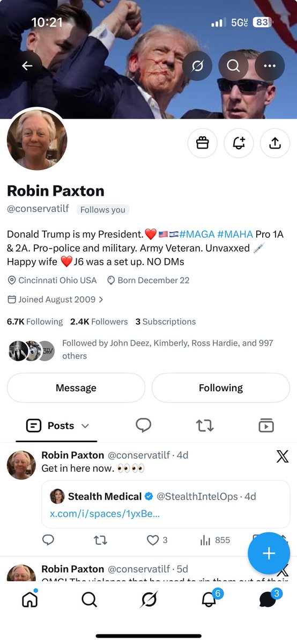Open Grok icon in the profile header
Image resolution: width=297 pixels, height=644 pixels.
197,65
